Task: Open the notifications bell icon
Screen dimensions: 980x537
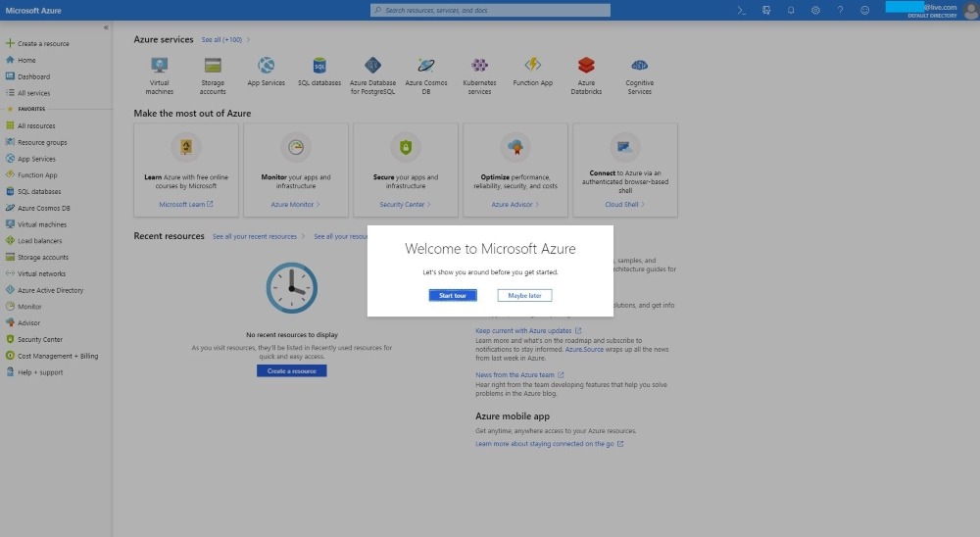Action: pos(791,10)
